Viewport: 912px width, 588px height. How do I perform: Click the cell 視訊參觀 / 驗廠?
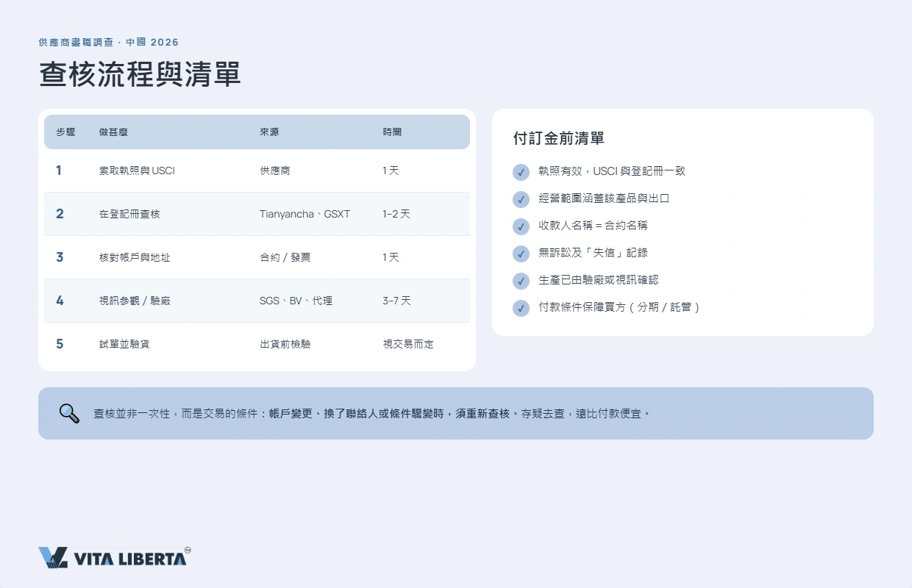135,301
